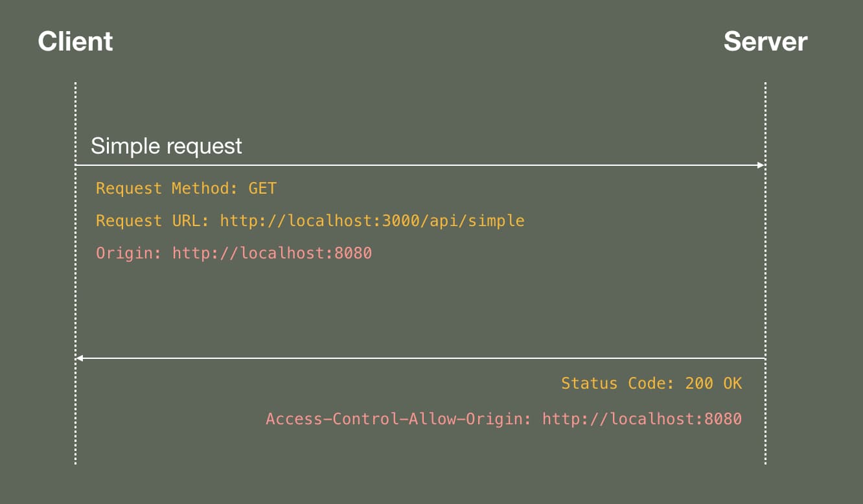
Task: Click the request "Origin:" header label
Action: 128,253
